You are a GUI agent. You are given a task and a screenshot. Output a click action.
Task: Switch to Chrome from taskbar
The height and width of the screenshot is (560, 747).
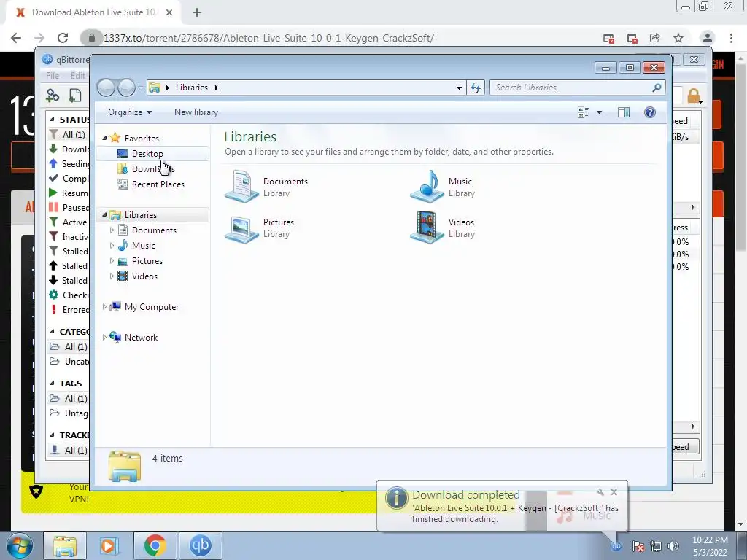click(155, 545)
